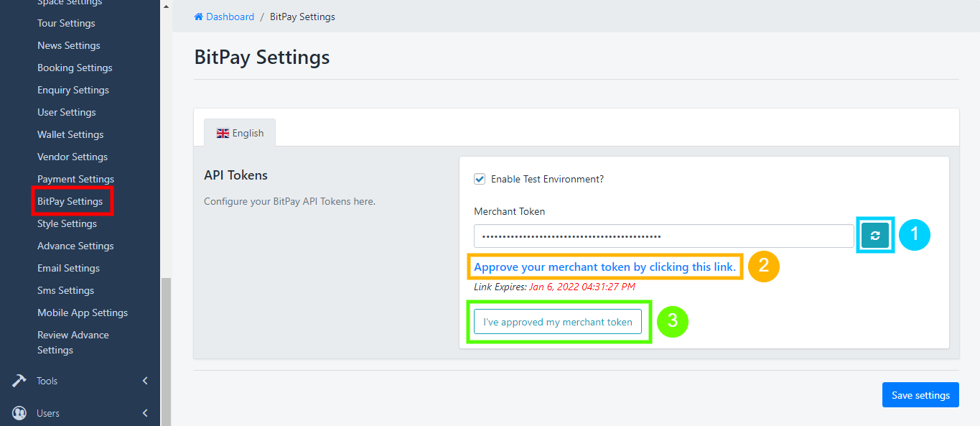
Task: Click the UK flag icon on the English tab
Action: 223,133
